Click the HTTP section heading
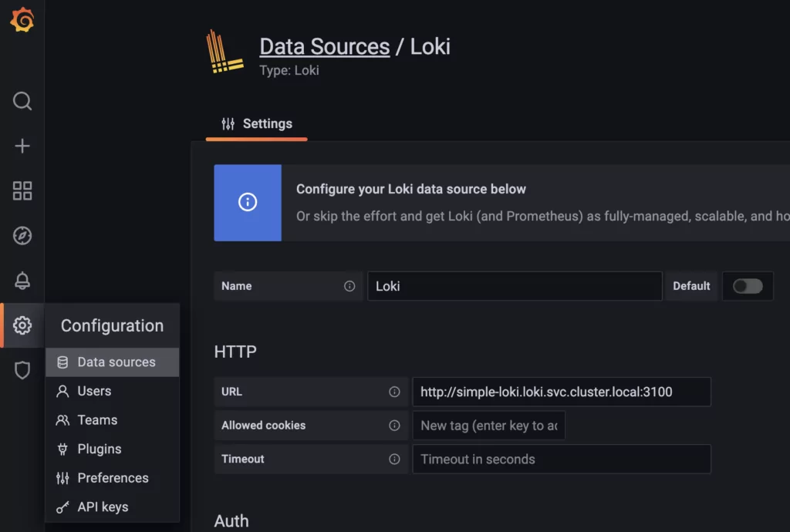 click(x=235, y=352)
